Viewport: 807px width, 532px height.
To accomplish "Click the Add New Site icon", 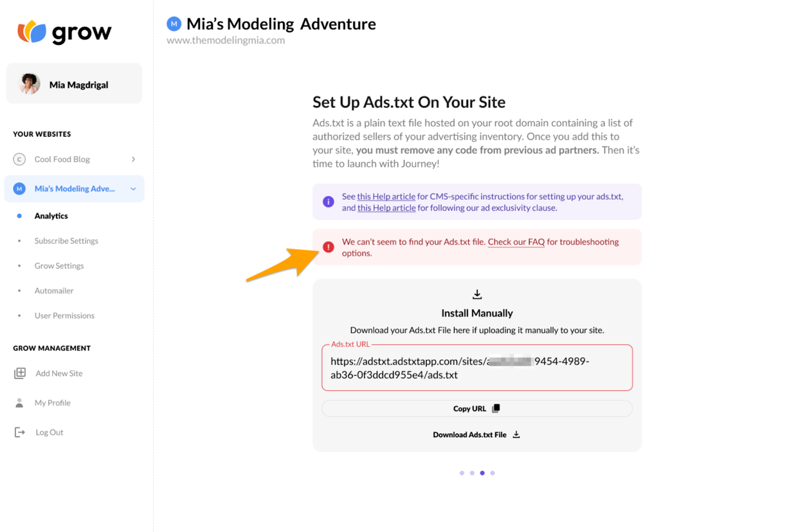I will (x=20, y=373).
